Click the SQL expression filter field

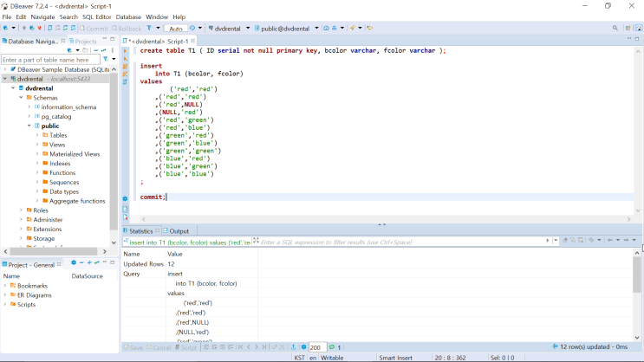point(402,242)
